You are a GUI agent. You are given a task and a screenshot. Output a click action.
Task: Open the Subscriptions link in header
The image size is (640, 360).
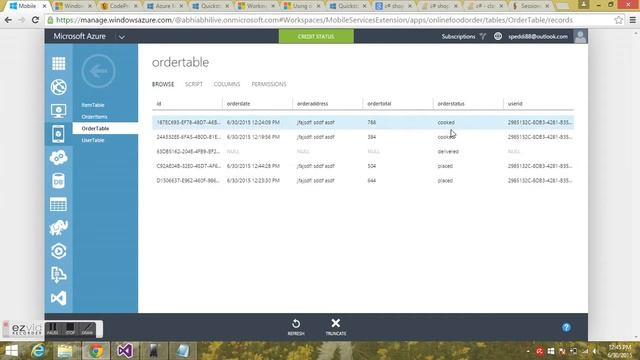[x=458, y=36]
